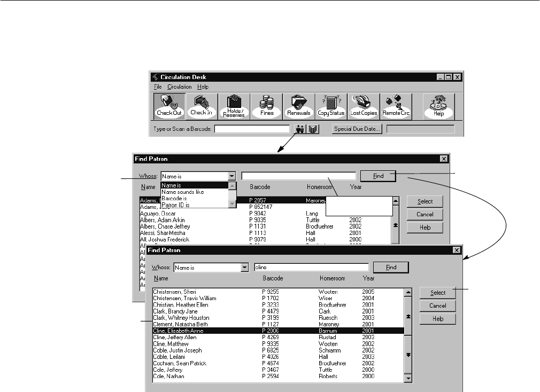
Task: Select Clark, Brandy Jane row
Action: coord(278,311)
